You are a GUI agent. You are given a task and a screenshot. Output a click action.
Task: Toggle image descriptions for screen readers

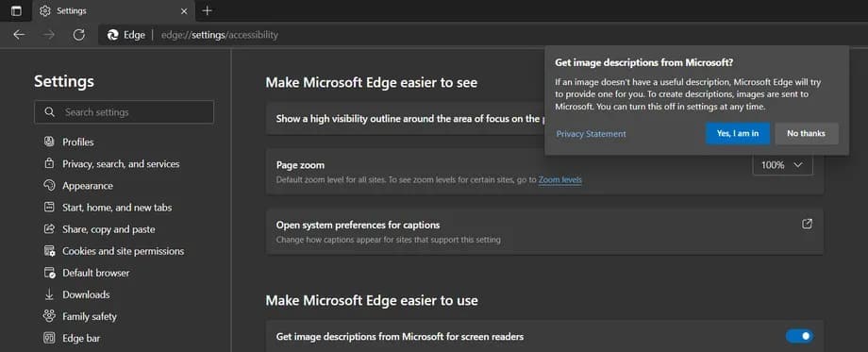(x=799, y=336)
